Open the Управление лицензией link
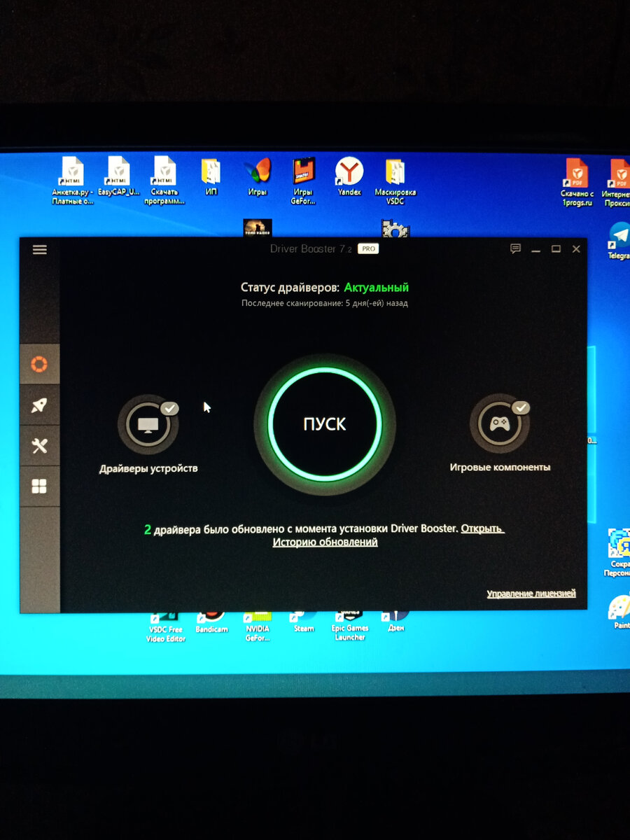The image size is (630, 840). (x=531, y=594)
